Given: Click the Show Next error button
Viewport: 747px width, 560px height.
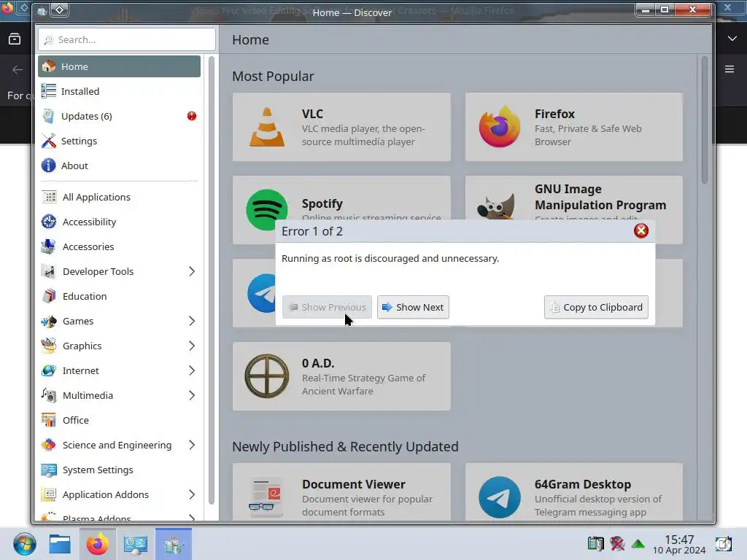Looking at the screenshot, I should coord(413,307).
